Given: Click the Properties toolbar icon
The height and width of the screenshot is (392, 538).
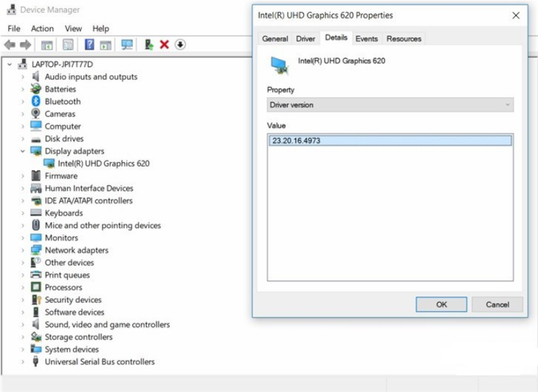Looking at the screenshot, I should [68, 45].
